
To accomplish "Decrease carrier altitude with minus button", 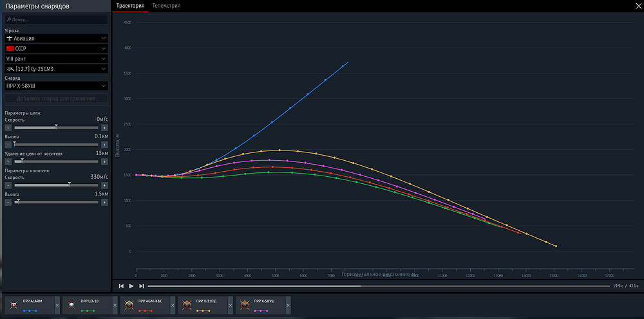I will pos(8,202).
